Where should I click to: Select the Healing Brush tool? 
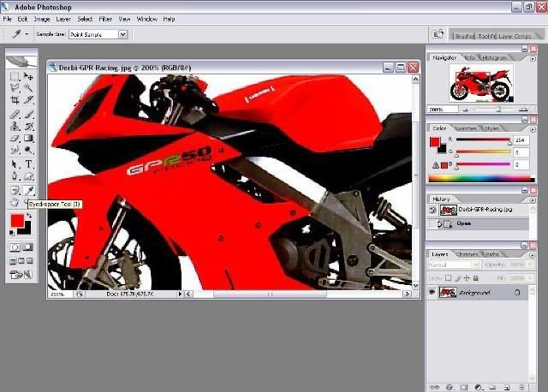tap(15, 114)
